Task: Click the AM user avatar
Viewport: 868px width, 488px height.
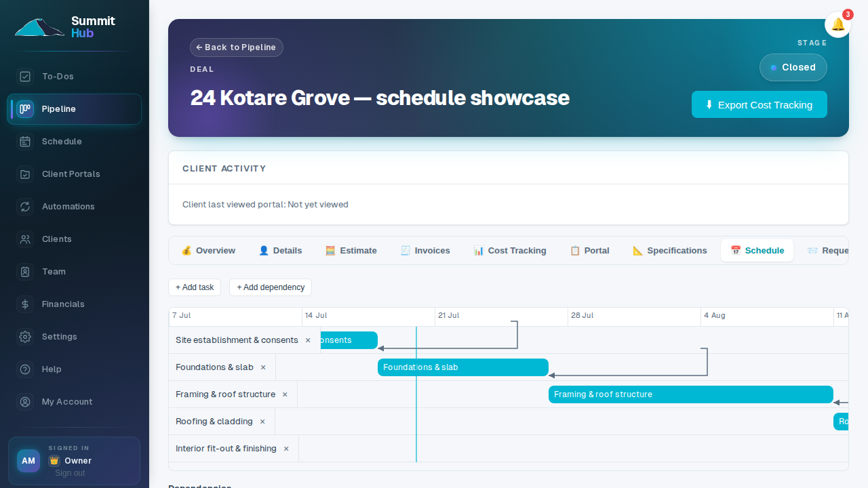Action: pos(28,461)
